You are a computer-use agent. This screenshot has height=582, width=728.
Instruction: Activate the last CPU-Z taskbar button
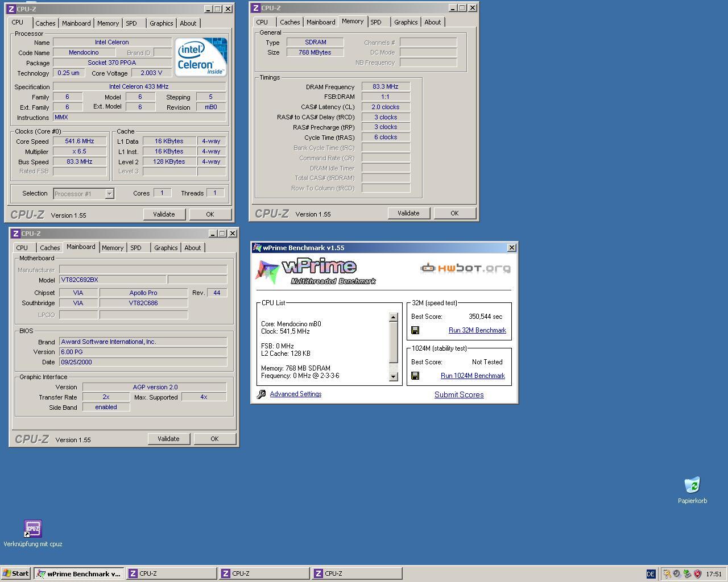(357, 573)
